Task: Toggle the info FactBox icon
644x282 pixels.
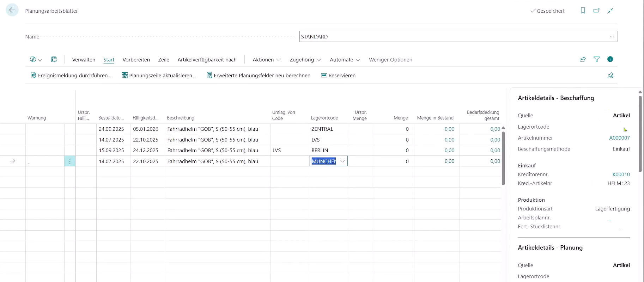Action: pos(610,59)
